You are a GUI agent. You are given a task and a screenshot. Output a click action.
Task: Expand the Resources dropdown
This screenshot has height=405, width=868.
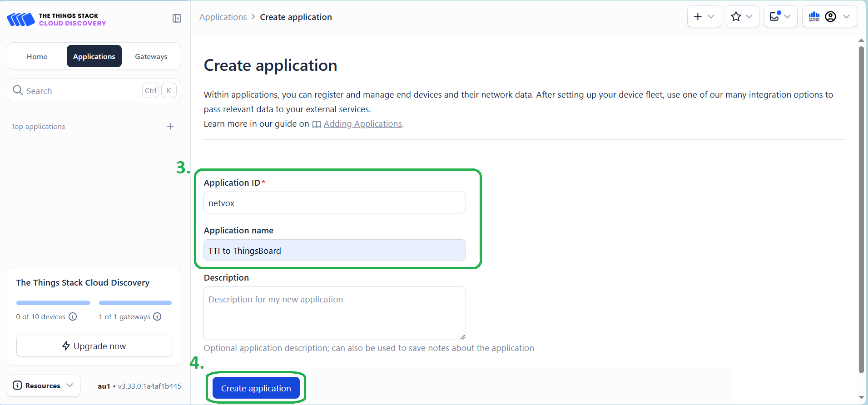click(x=44, y=385)
